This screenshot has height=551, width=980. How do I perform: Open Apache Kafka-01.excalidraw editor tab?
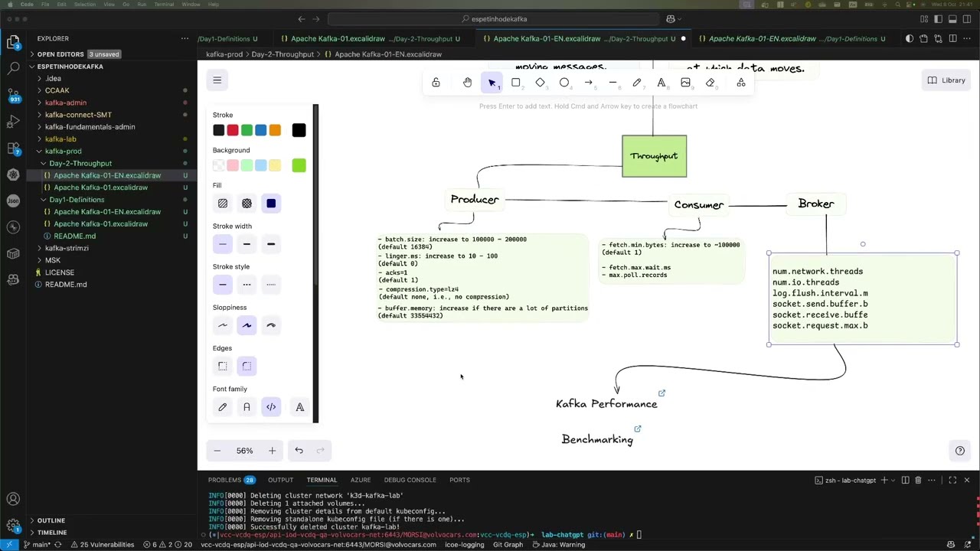370,39
